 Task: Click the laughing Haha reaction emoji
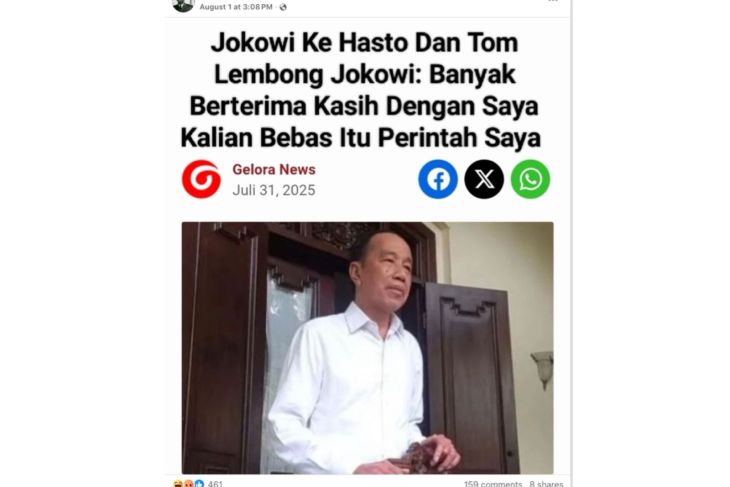click(177, 484)
